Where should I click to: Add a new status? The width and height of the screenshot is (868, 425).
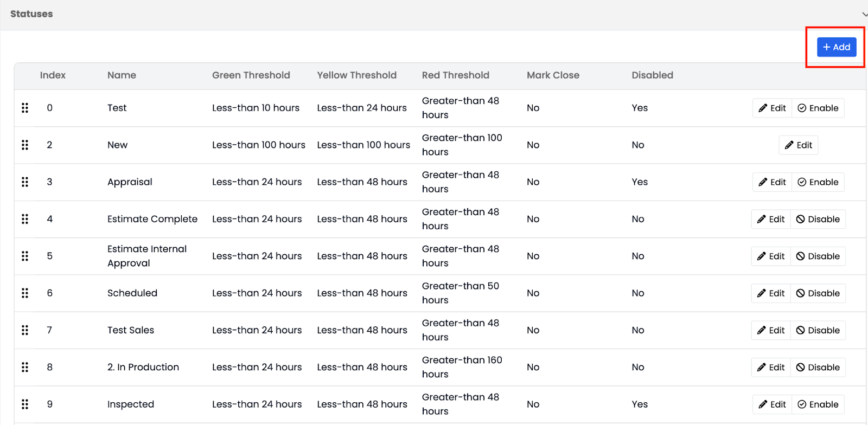point(837,47)
